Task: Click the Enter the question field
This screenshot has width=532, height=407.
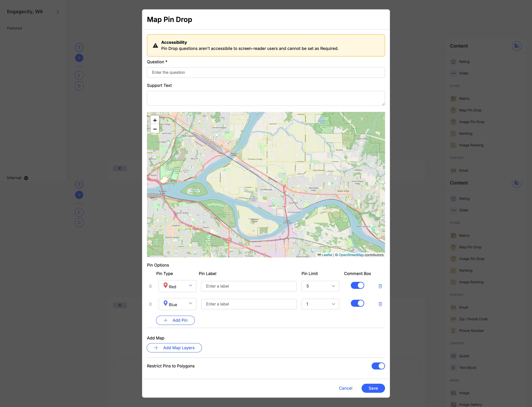Action: pos(266,72)
